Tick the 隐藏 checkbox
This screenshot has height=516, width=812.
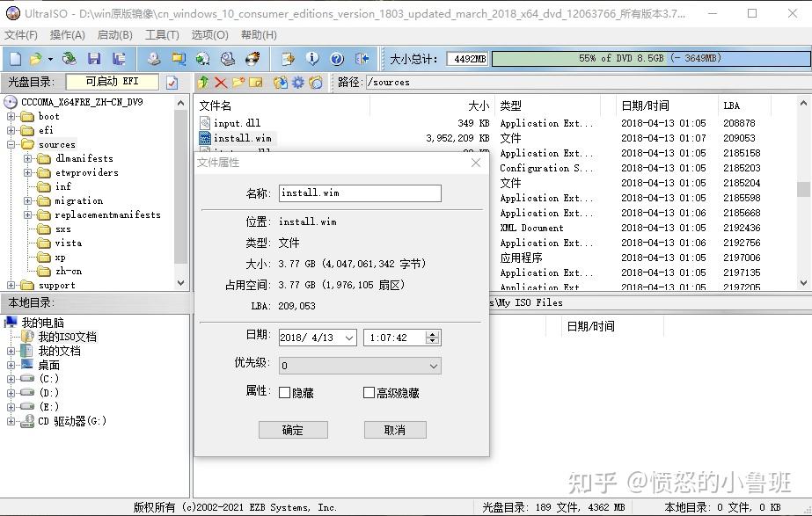[284, 393]
